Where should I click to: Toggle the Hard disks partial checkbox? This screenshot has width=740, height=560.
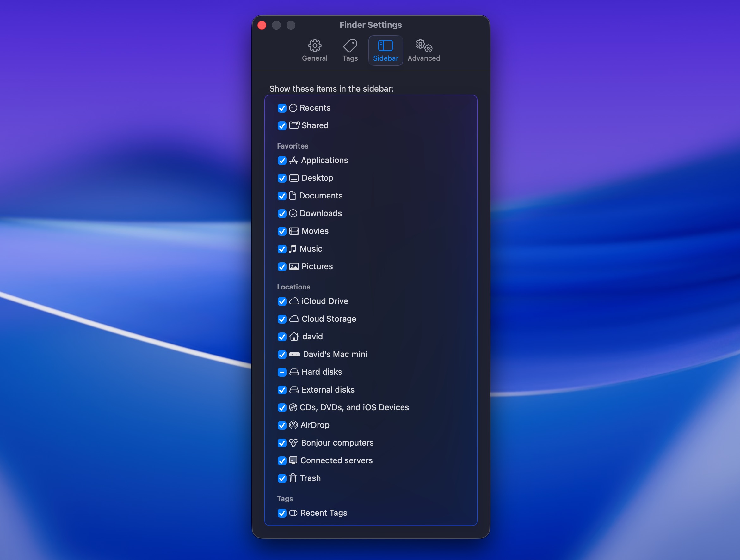[282, 372]
